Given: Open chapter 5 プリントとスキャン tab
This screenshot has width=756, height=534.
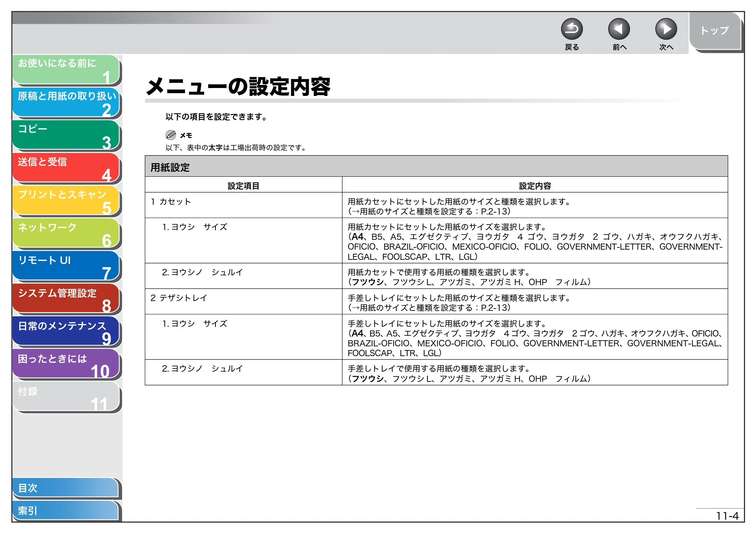Looking at the screenshot, I should (x=66, y=200).
